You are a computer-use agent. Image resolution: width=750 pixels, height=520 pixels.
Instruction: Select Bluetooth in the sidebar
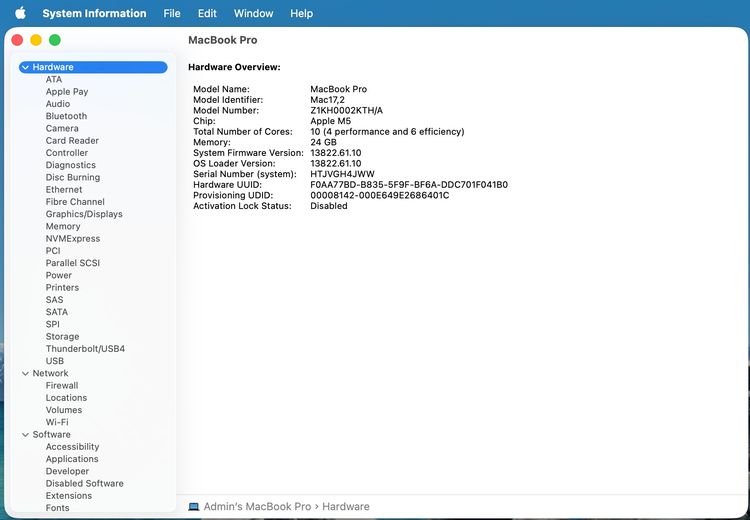[x=66, y=116]
